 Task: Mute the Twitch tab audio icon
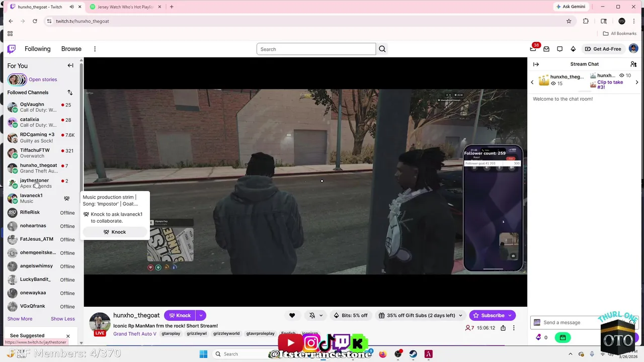(x=71, y=7)
